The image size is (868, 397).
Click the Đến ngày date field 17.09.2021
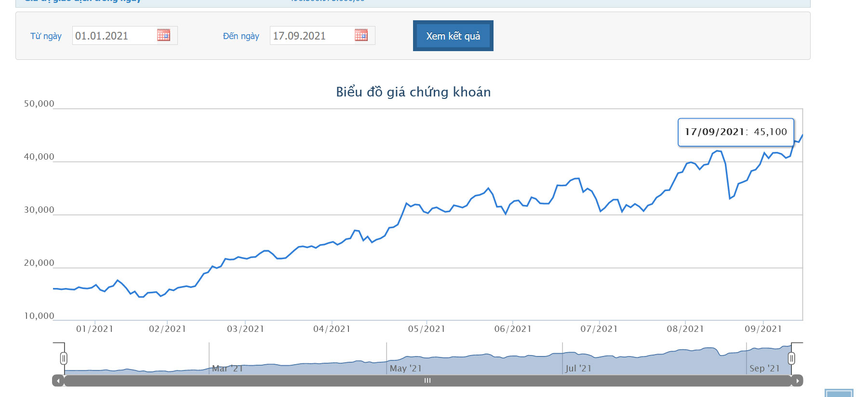click(311, 36)
